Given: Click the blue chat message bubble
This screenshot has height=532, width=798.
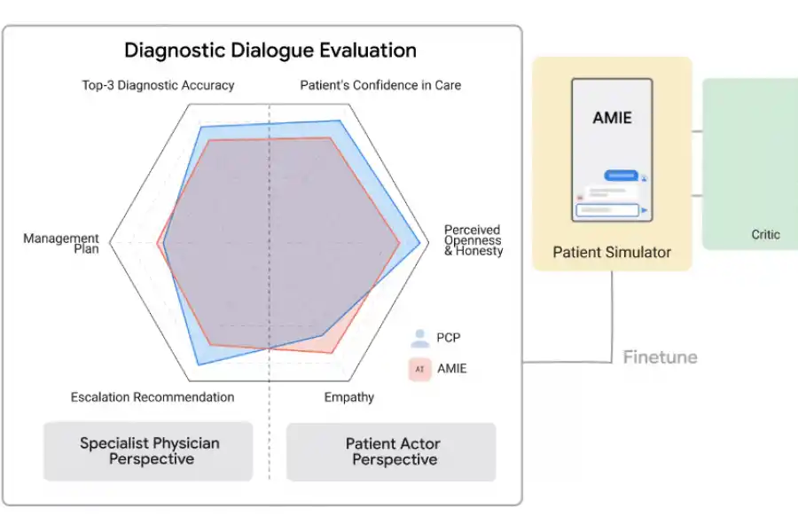Looking at the screenshot, I should [621, 176].
